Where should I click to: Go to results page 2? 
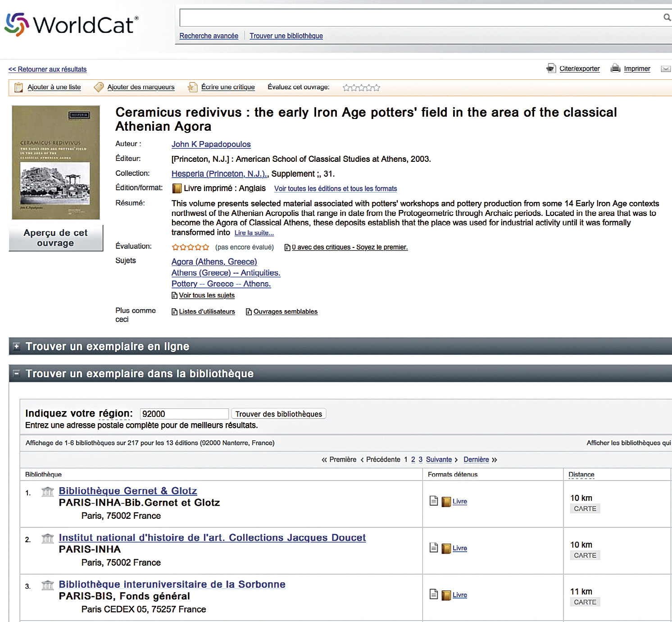click(413, 460)
